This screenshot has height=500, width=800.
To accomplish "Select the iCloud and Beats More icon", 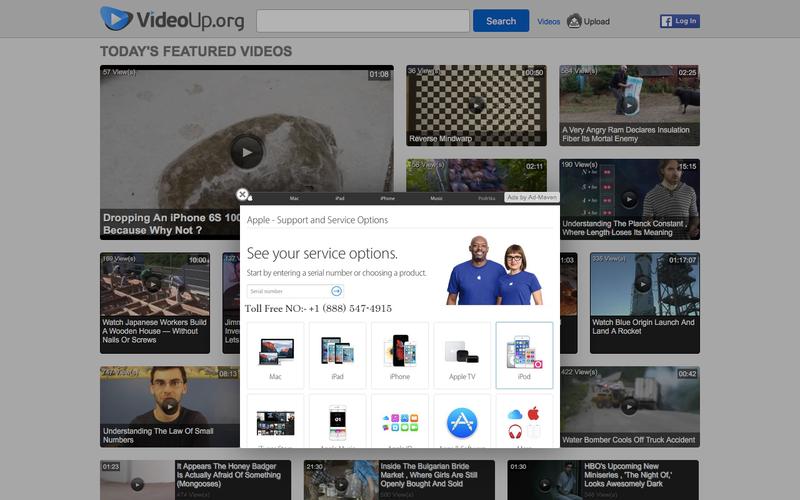I will (x=524, y=421).
